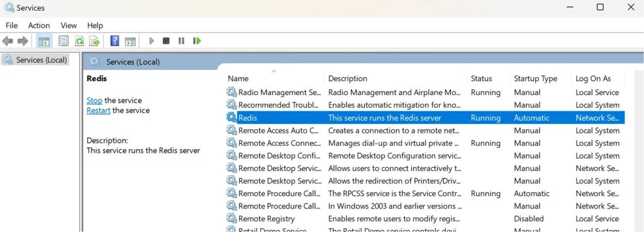644x232 pixels.
Task: Click Network Se... logon in Redis row
Action: point(597,118)
